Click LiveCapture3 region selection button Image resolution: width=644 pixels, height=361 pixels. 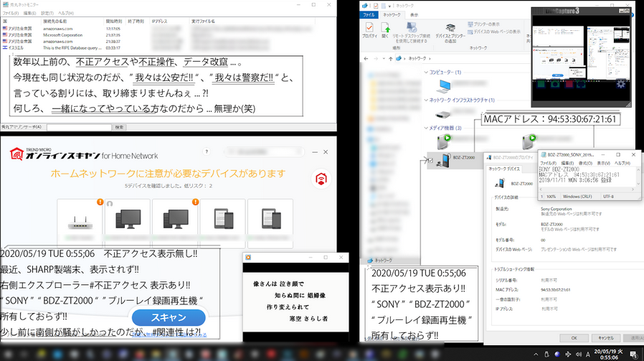(581, 84)
